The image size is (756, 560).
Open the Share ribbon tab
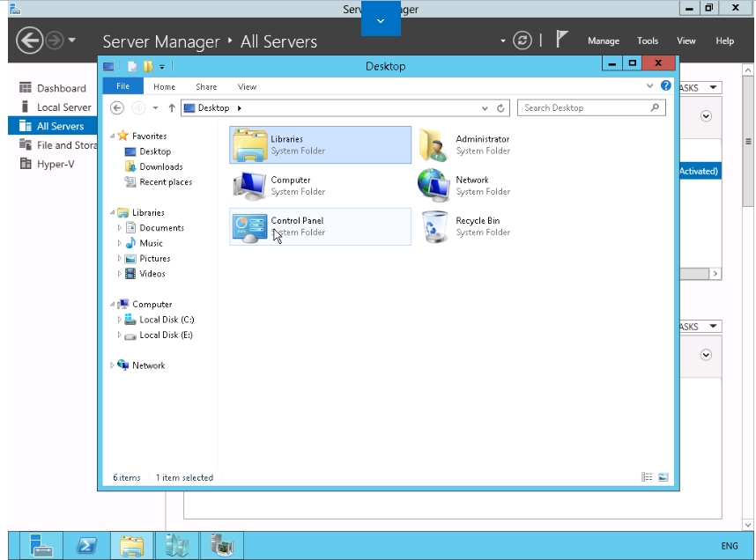[x=206, y=87]
